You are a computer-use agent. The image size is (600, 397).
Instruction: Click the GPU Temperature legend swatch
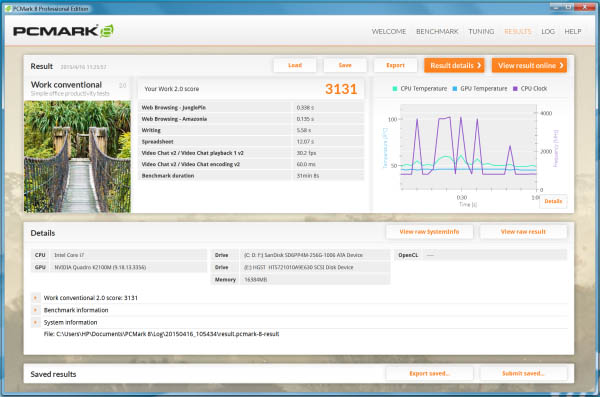click(x=455, y=89)
